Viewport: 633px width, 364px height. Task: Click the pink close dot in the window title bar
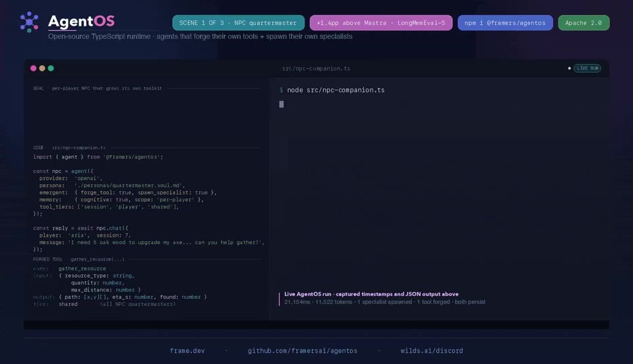coord(34,68)
